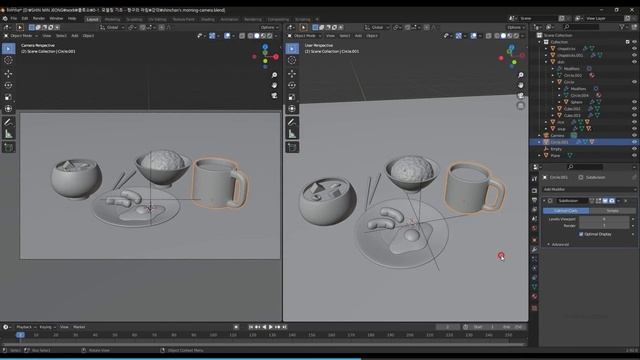The height and width of the screenshot is (360, 640).
Task: Toggle Collection visibility eye in outliner
Action: tap(634, 42)
